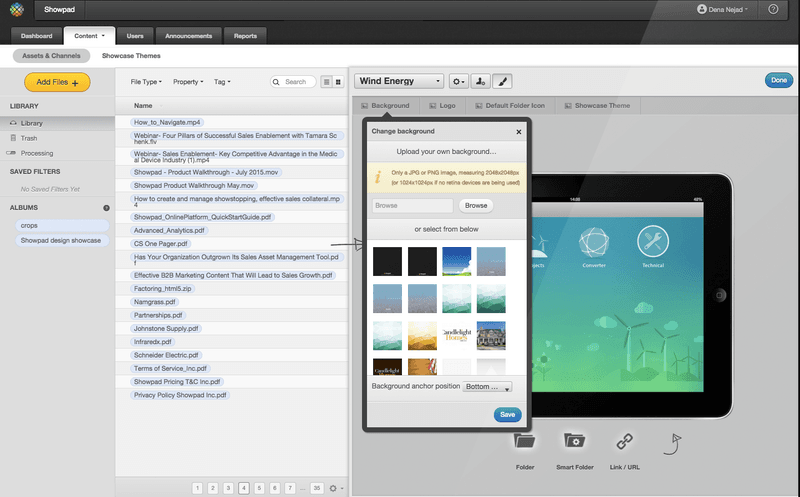
Task: Open the Converter icon on iPad preview
Action: (x=594, y=242)
